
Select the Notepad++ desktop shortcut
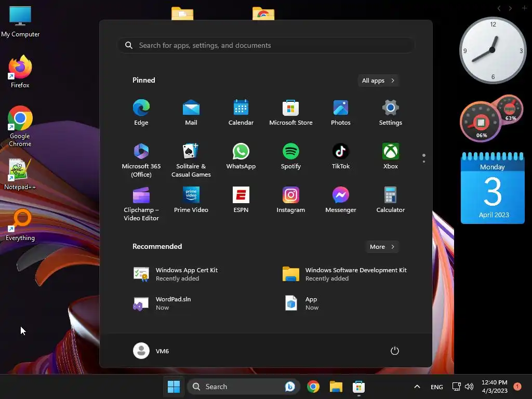click(20, 174)
